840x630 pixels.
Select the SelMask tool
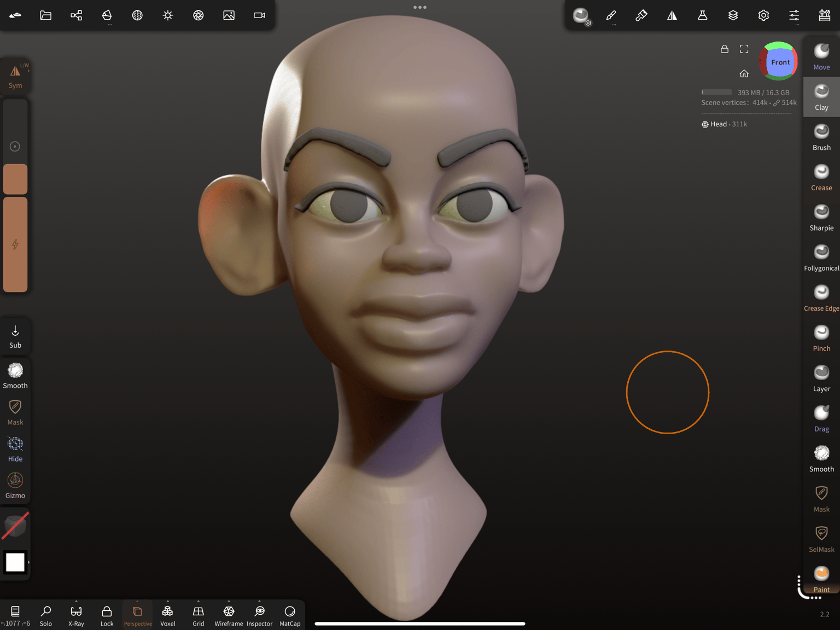pos(821,539)
